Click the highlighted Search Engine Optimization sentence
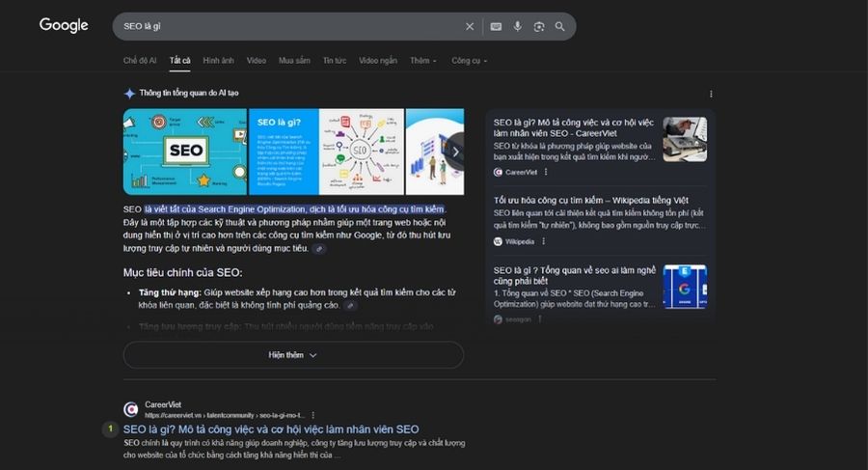The height and width of the screenshot is (470, 868). coord(294,209)
